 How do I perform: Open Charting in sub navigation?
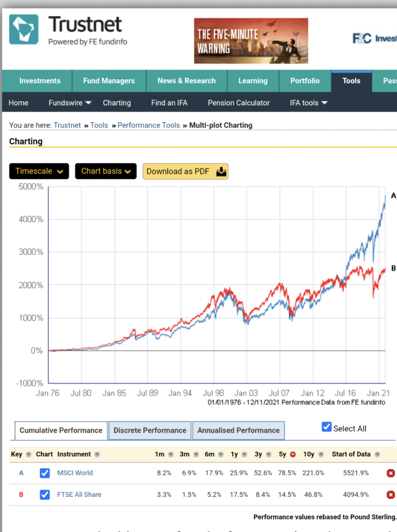[117, 103]
